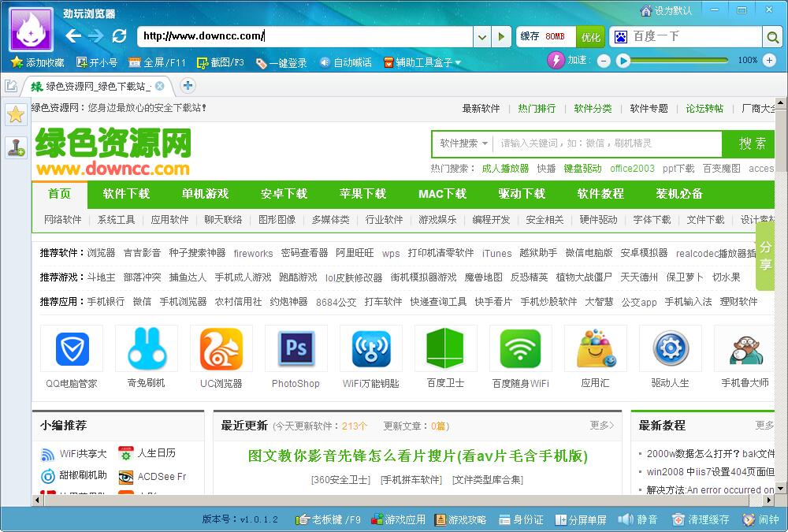Open PhotoShop from the recommended apps
The image size is (788, 532).
pyautogui.click(x=295, y=348)
